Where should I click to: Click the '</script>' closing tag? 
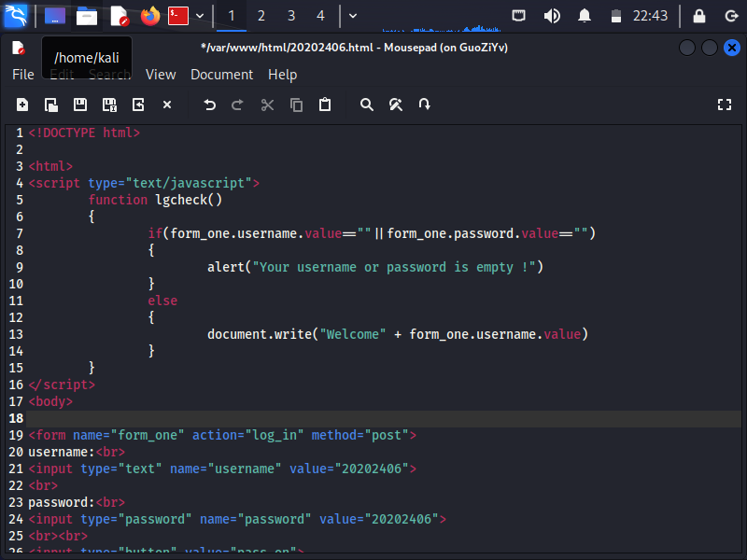point(62,385)
